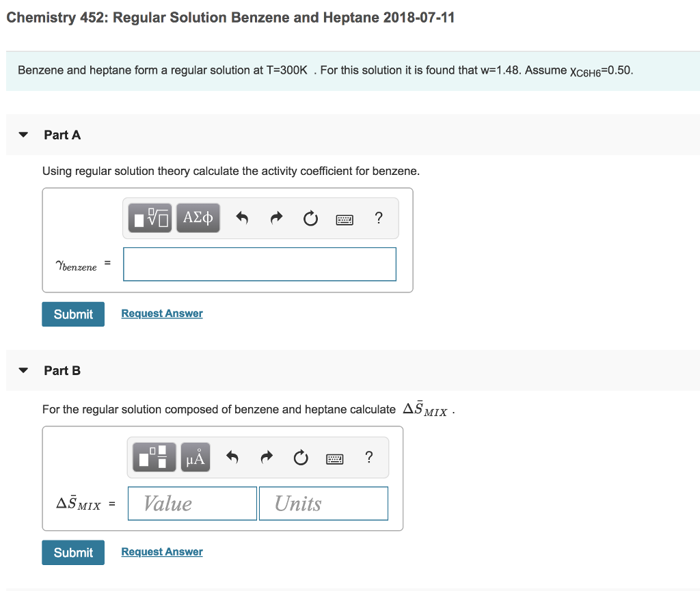Submit the Part B answer
Viewport: 700px width, 591px height.
tap(72, 552)
